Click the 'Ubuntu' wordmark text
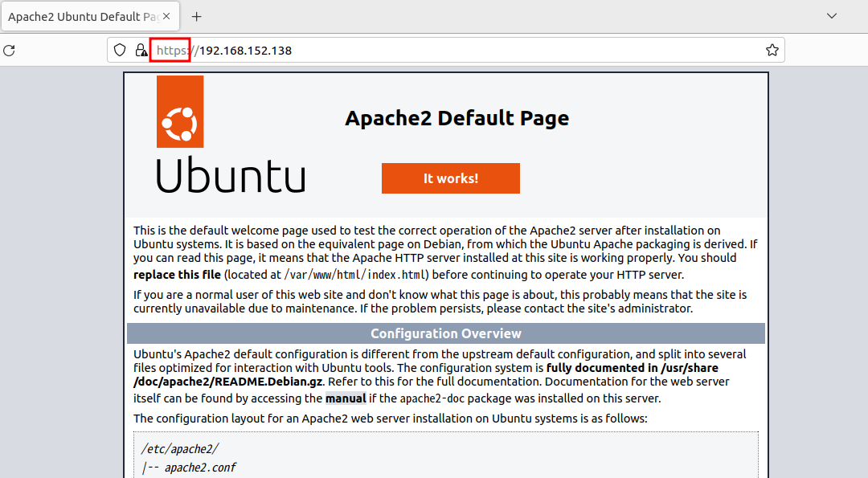Screen dimensions: 868x478 [231, 175]
